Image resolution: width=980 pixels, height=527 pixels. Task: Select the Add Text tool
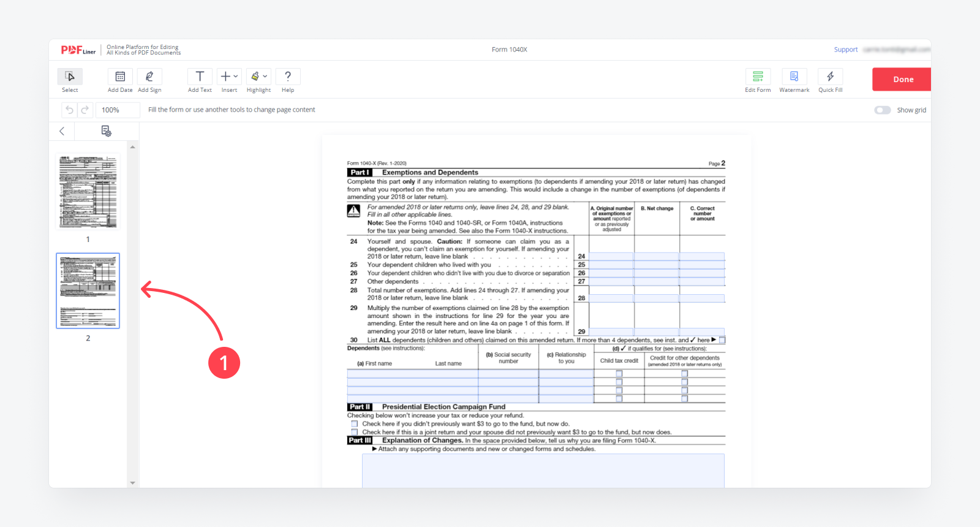click(200, 77)
